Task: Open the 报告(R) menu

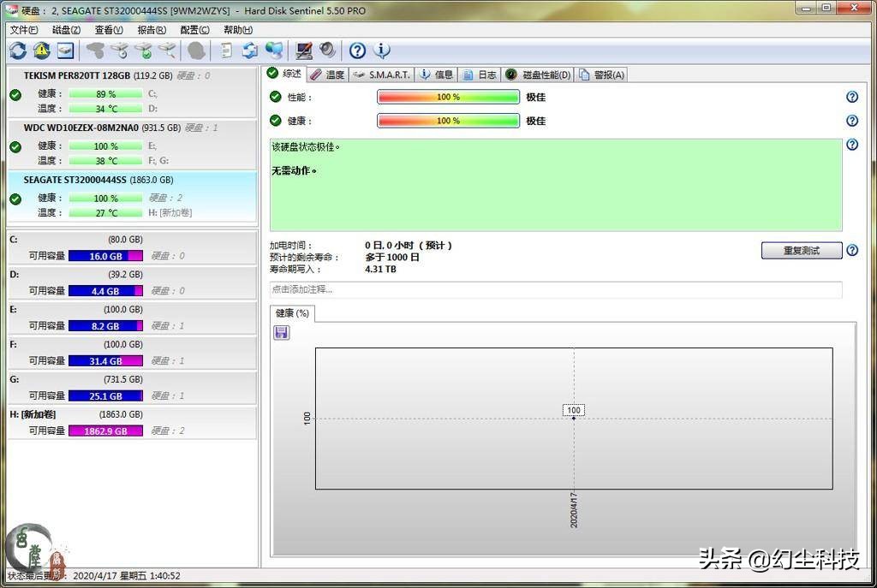Action: (x=152, y=30)
